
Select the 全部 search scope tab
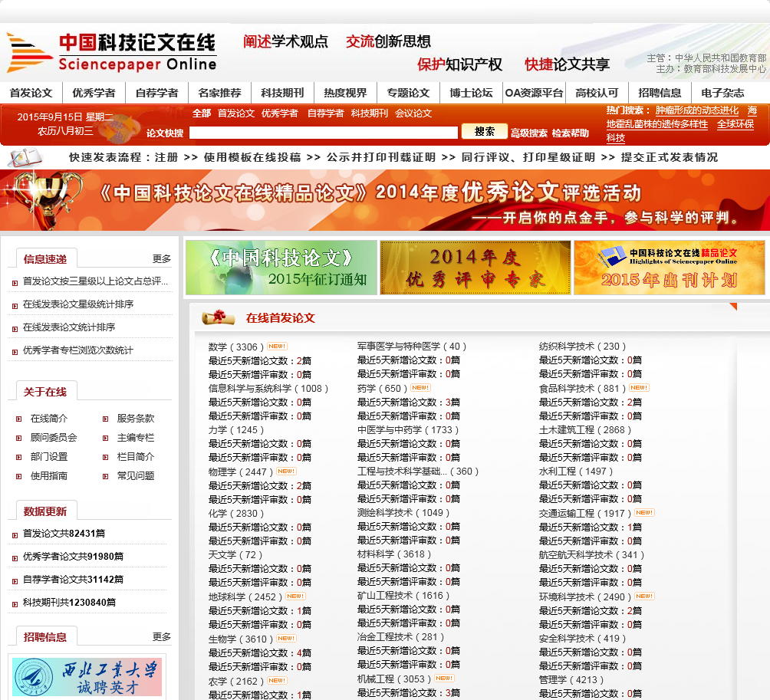click(x=202, y=113)
